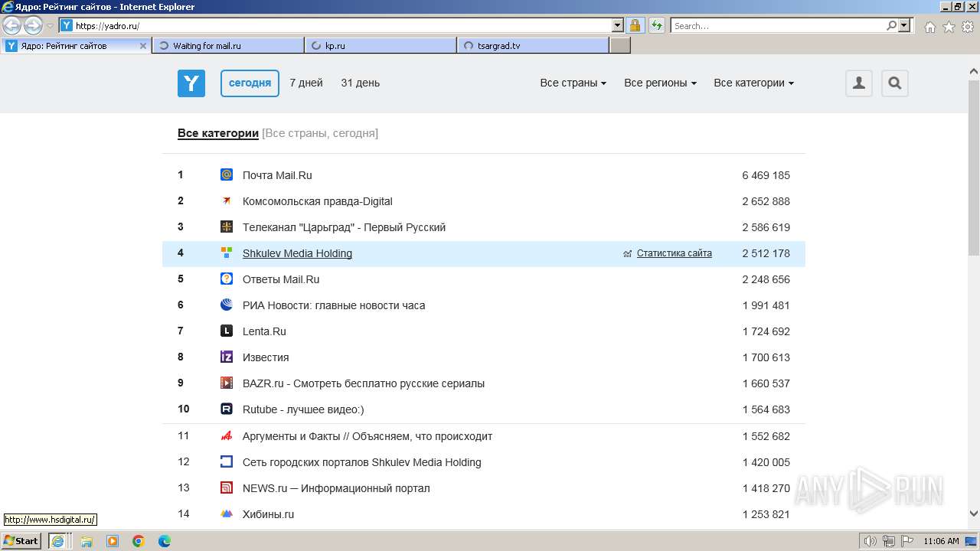Click the 11:06 AM taskbar clock
The height and width of the screenshot is (551, 980).
[941, 541]
